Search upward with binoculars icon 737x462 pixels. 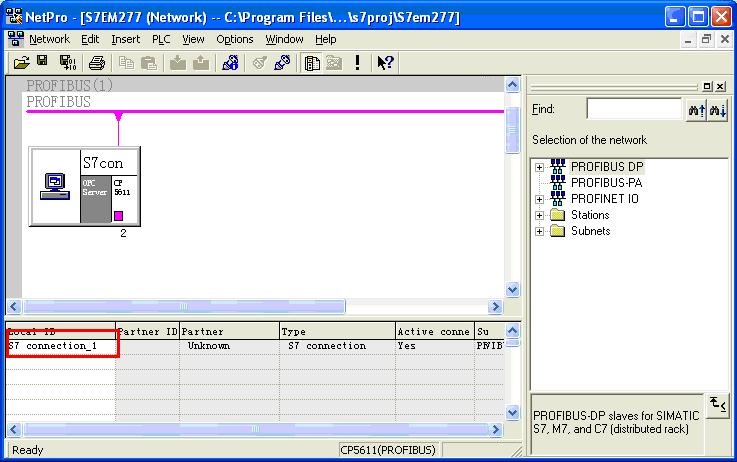696,110
